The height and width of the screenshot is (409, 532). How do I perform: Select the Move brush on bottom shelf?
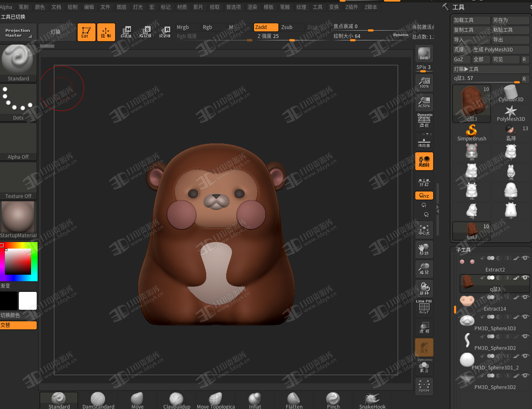click(x=137, y=400)
